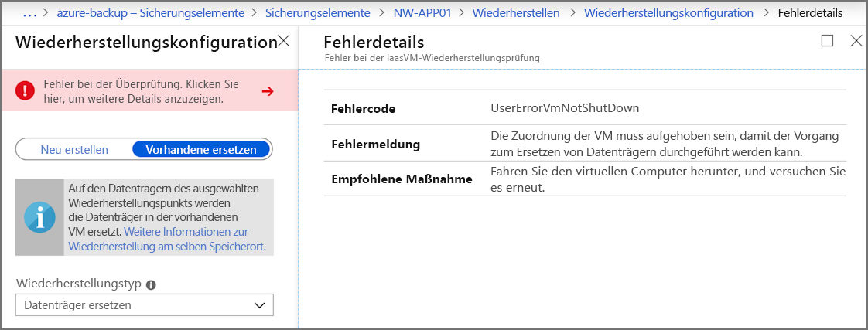Open the Wiederherstellen breadcrumb
868x330 pixels.
click(515, 12)
